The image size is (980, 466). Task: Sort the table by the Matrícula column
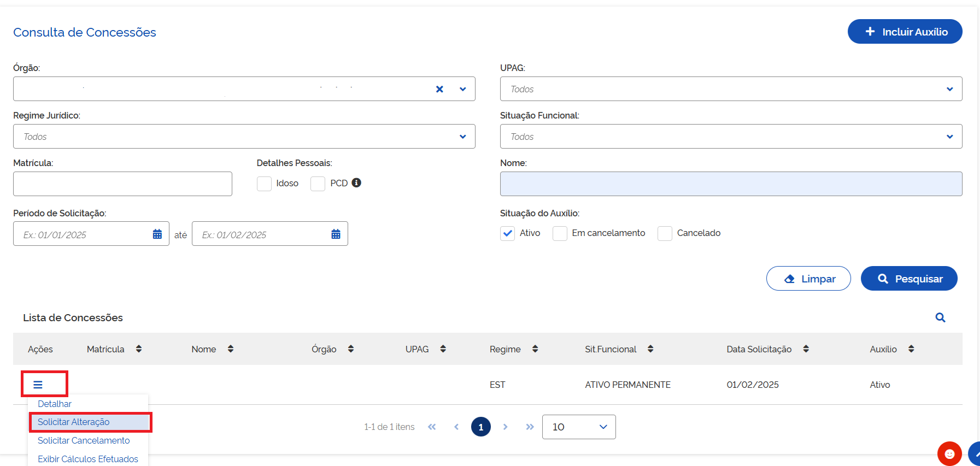click(x=139, y=349)
